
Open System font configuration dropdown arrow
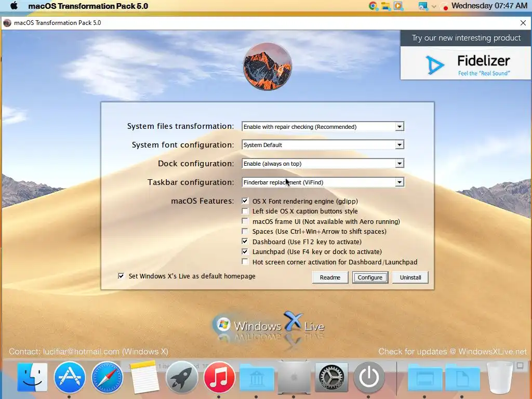(400, 145)
